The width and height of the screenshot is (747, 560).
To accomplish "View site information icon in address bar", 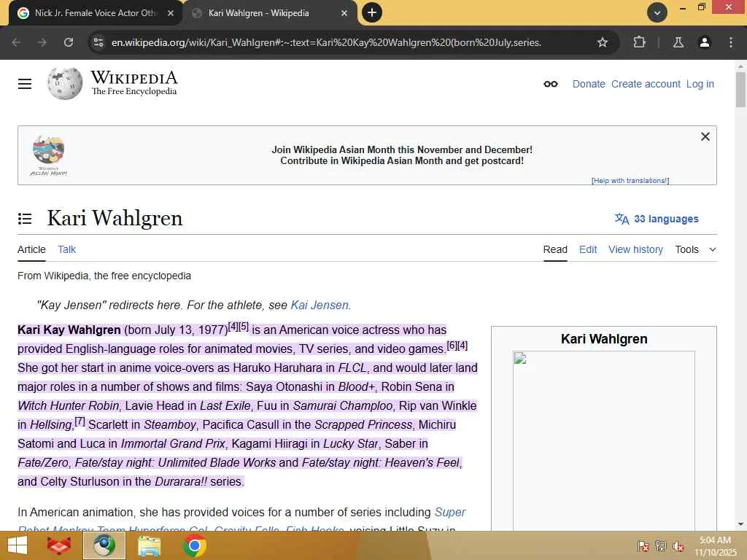I will pos(98,42).
